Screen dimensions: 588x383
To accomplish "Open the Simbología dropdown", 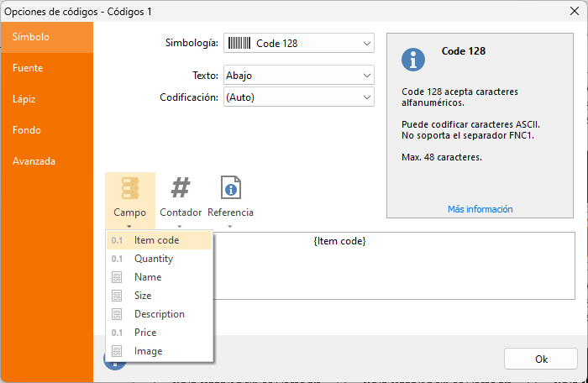I will pyautogui.click(x=299, y=43).
